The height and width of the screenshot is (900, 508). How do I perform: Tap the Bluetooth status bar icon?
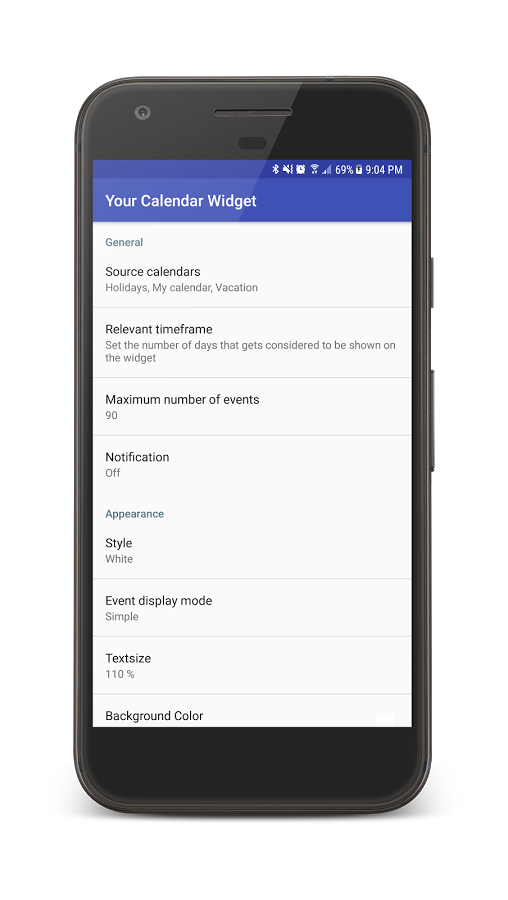pyautogui.click(x=276, y=169)
